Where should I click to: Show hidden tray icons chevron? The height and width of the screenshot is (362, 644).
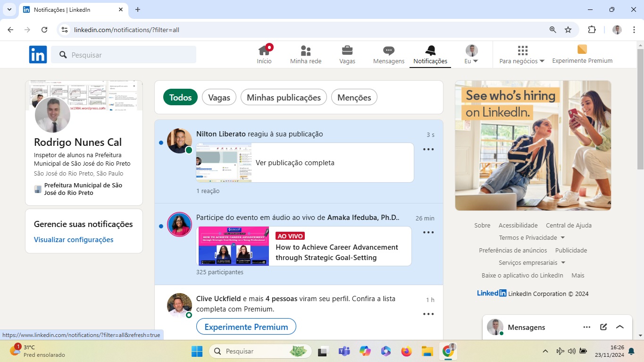tap(545, 351)
